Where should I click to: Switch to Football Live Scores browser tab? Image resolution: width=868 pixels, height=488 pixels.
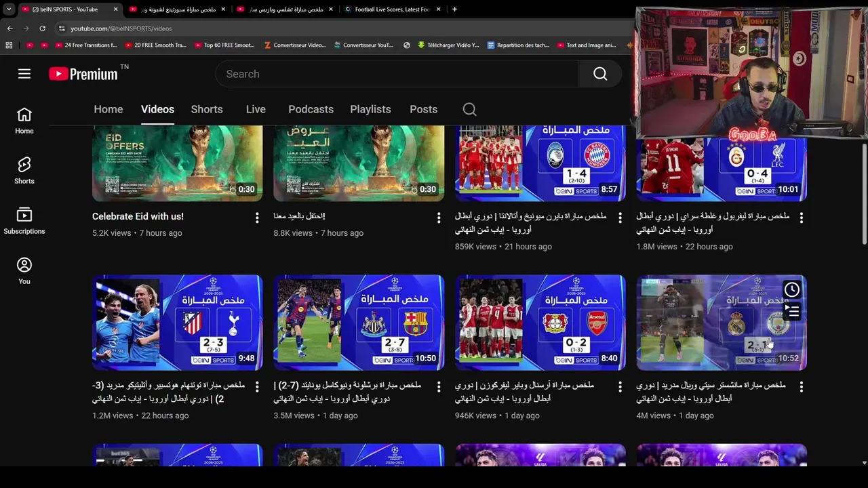pyautogui.click(x=393, y=9)
